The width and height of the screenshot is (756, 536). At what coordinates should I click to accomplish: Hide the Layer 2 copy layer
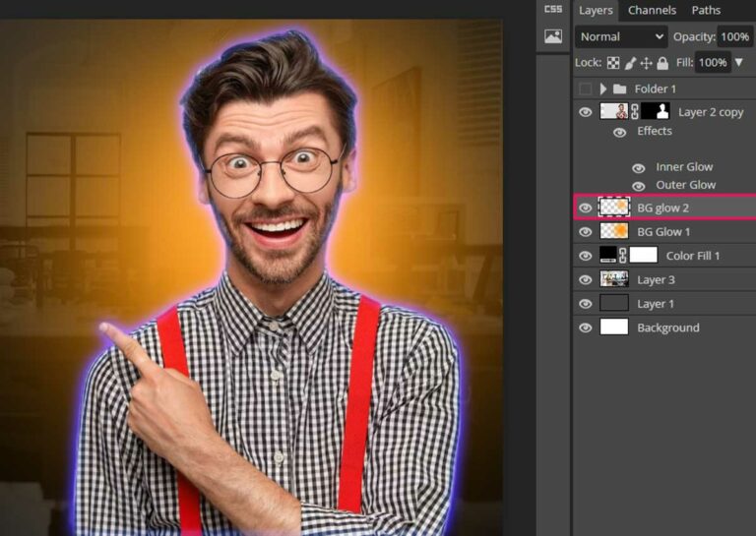[585, 112]
